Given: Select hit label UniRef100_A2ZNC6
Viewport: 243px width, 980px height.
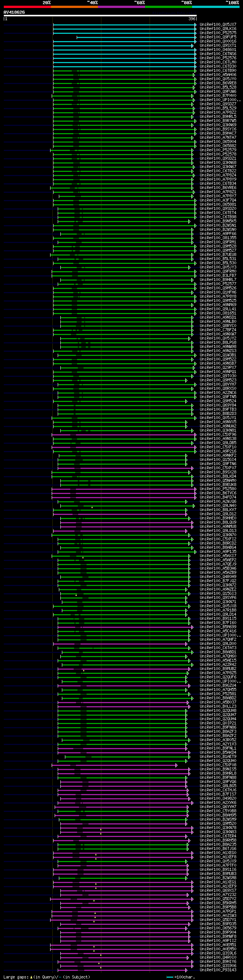Looking at the screenshot, I should (x=218, y=393).
